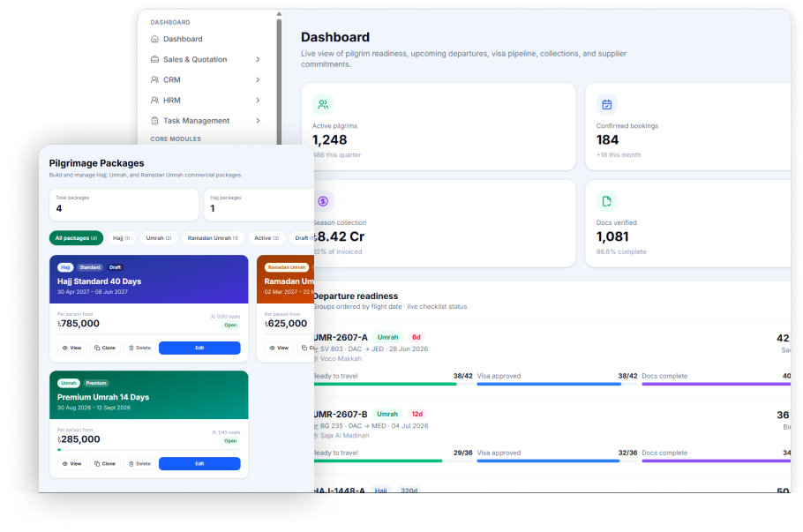Image resolution: width=803 pixels, height=532 pixels.
Task: Select the Ramadan Umrah (1) filter tab
Action: (213, 238)
